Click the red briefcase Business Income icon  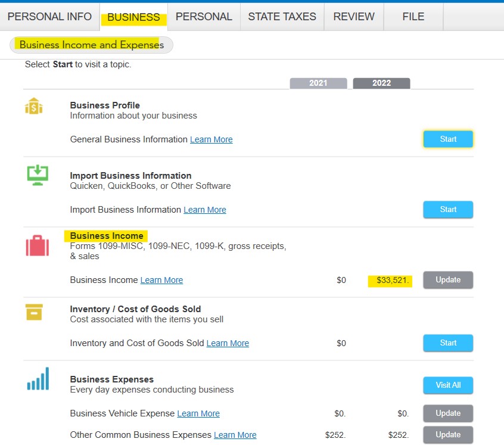click(x=37, y=245)
